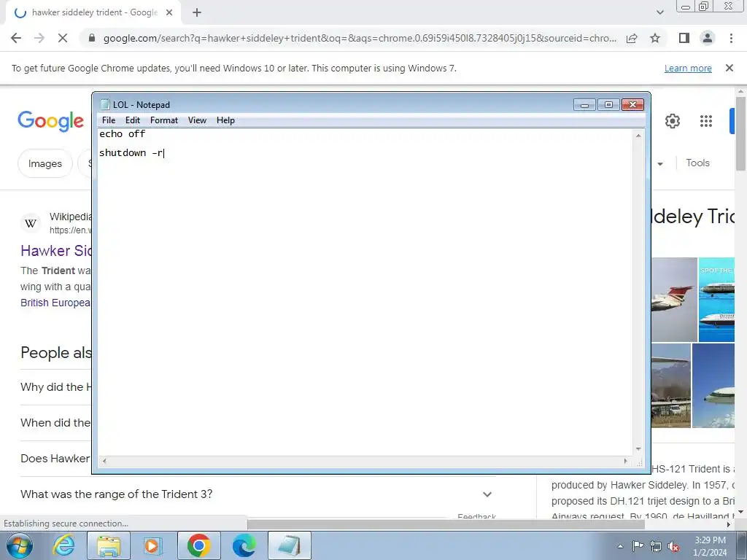Open Action Center flag icon
The width and height of the screenshot is (747, 560).
(638, 546)
